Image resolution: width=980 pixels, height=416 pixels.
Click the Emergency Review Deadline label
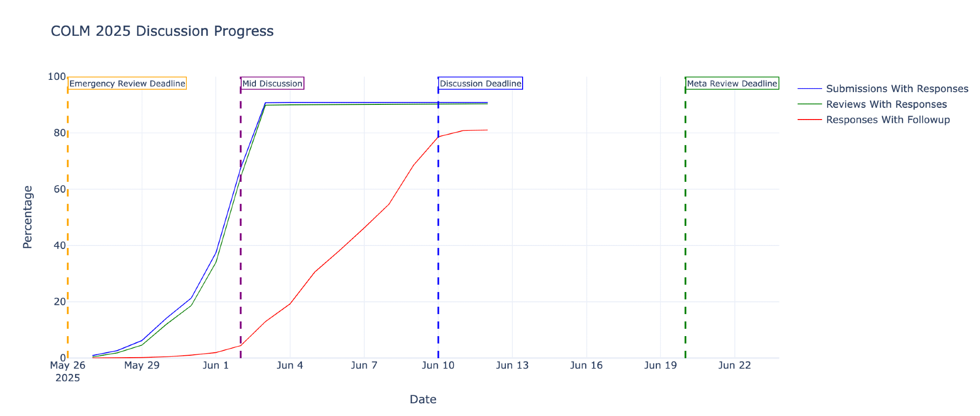(127, 83)
